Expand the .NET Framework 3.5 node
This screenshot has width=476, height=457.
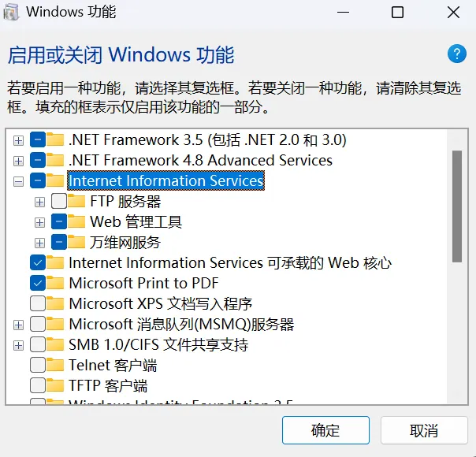tap(18, 140)
